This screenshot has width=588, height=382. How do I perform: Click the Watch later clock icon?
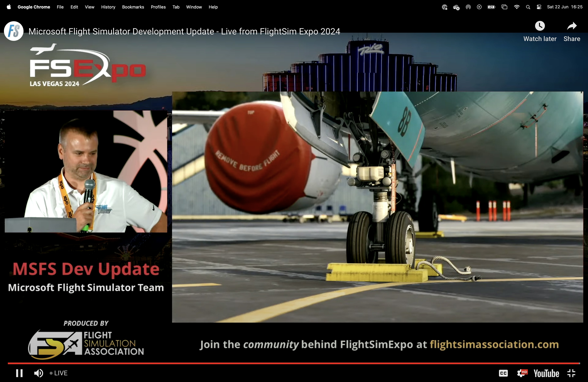[540, 26]
